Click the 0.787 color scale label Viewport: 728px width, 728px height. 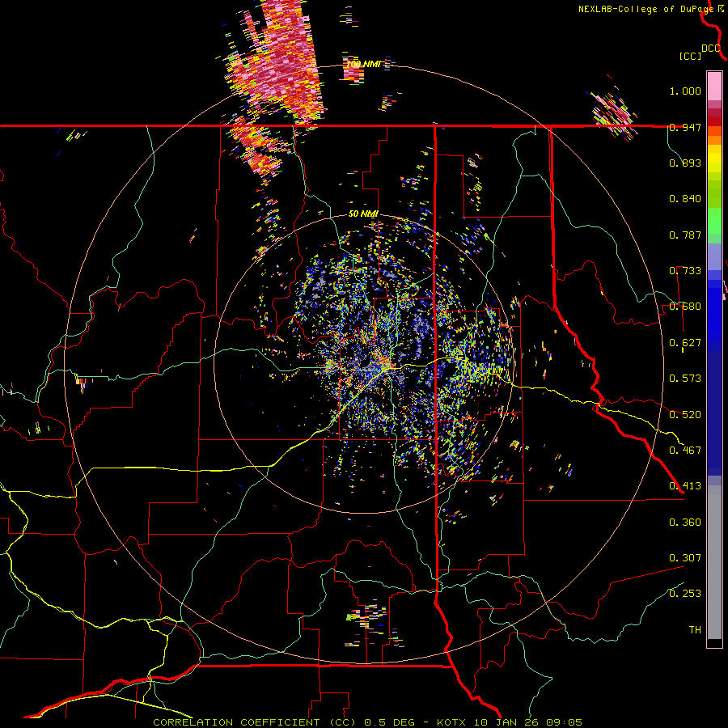pos(685,235)
